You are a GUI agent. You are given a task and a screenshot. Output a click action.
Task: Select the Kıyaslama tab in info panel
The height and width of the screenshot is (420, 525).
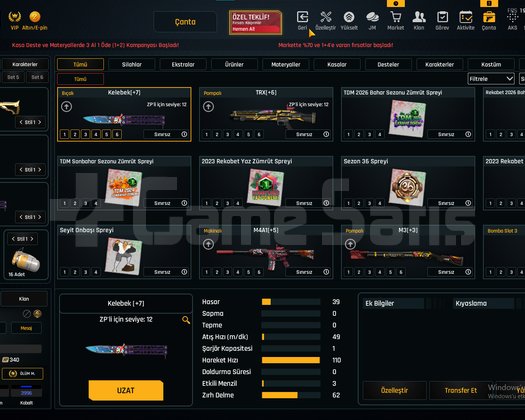pyautogui.click(x=483, y=303)
